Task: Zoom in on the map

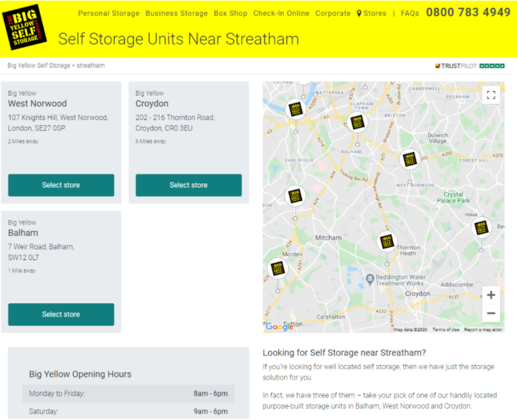Action: coord(491,295)
